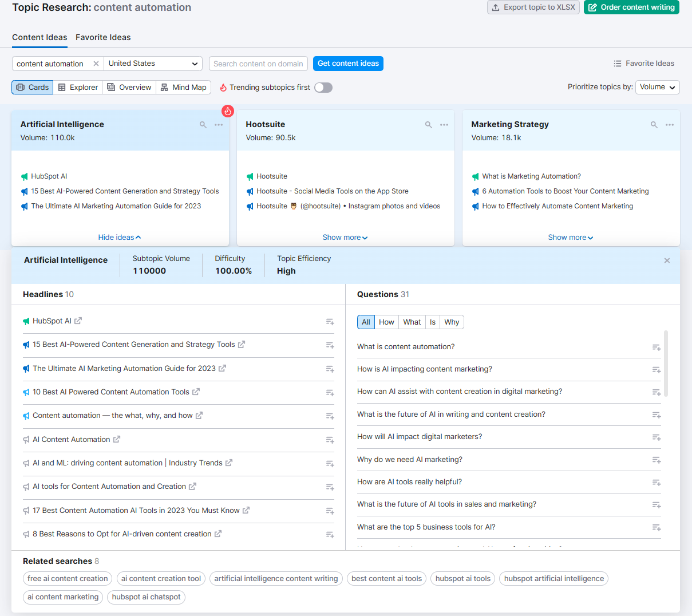Image resolution: width=692 pixels, height=616 pixels.
Task: Open three-dot menu on Hootsuite card
Action: (444, 125)
